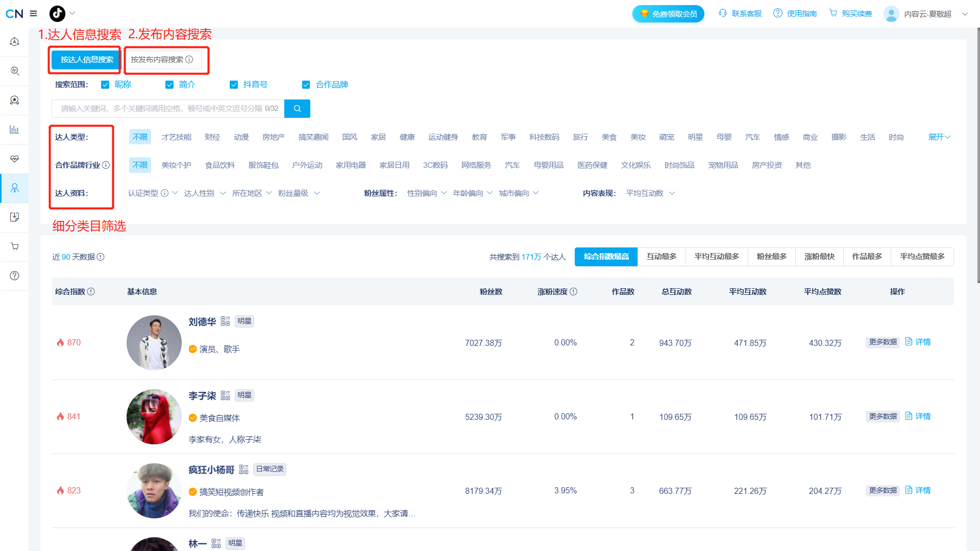
Task: Open 详情 for 刘德华
Action: pos(918,342)
